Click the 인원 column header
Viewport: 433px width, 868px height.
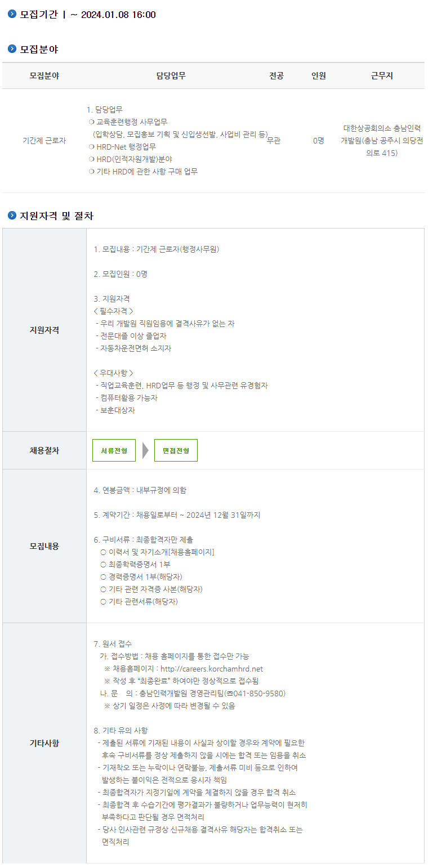click(319, 75)
